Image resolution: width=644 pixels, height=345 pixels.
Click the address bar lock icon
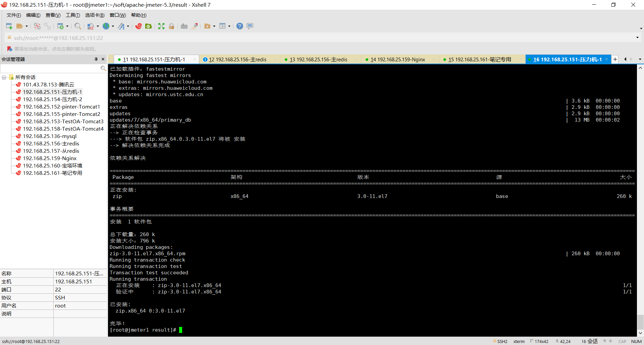tap(9, 38)
